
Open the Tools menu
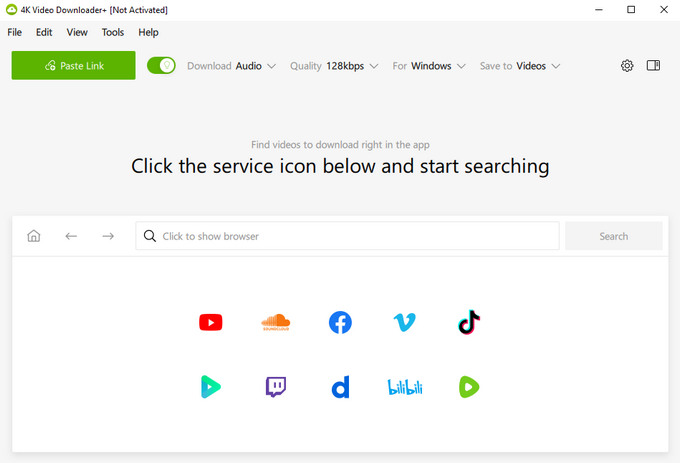click(x=113, y=33)
